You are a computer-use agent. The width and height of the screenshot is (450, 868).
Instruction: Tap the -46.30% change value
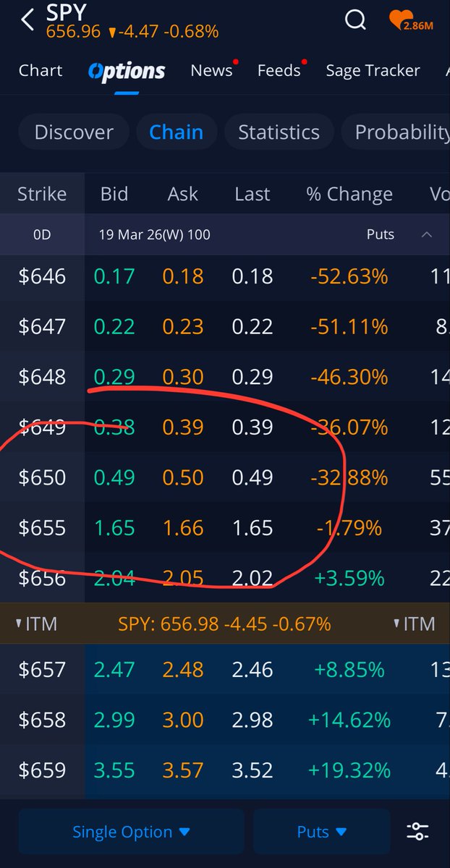point(349,377)
